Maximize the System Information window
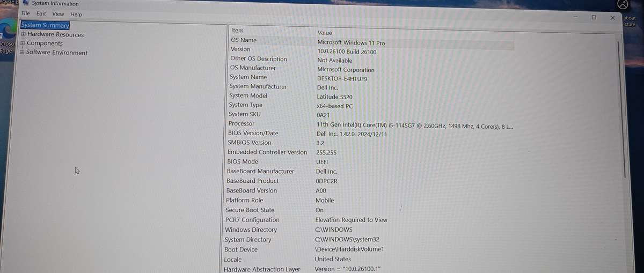The image size is (644, 273). coord(594,17)
